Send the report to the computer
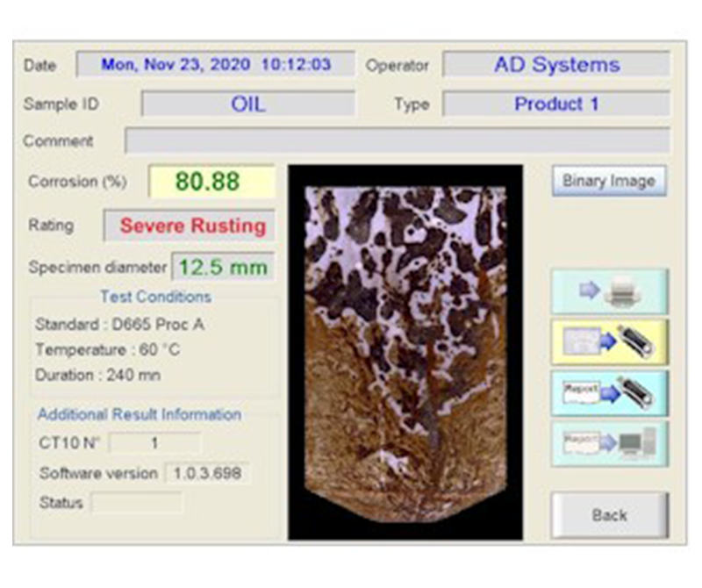Screen dimensions: 702x588 [x=609, y=443]
